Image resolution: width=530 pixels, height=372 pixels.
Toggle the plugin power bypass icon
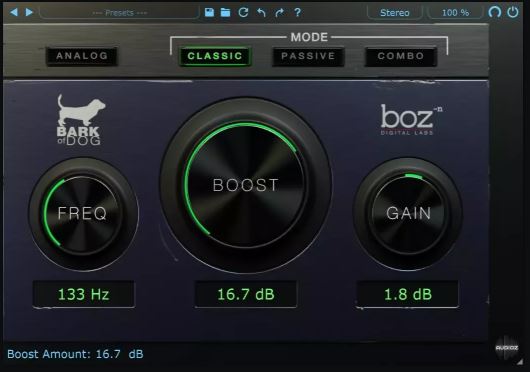513,12
